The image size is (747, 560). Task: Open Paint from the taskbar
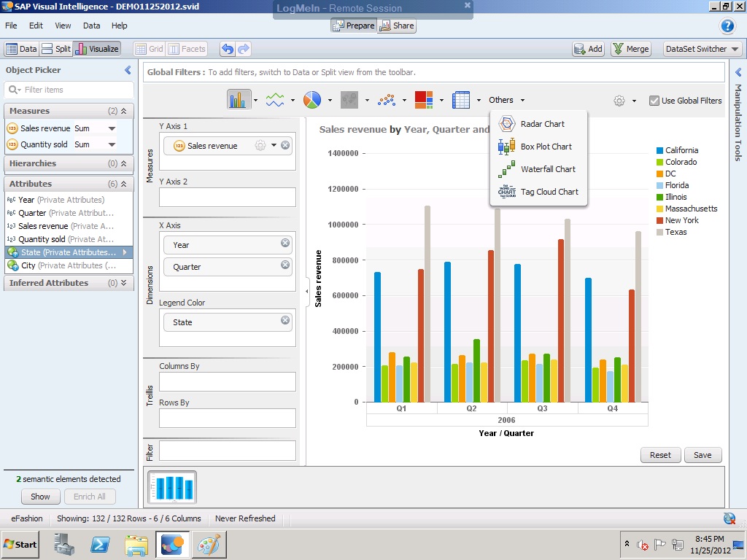point(209,544)
